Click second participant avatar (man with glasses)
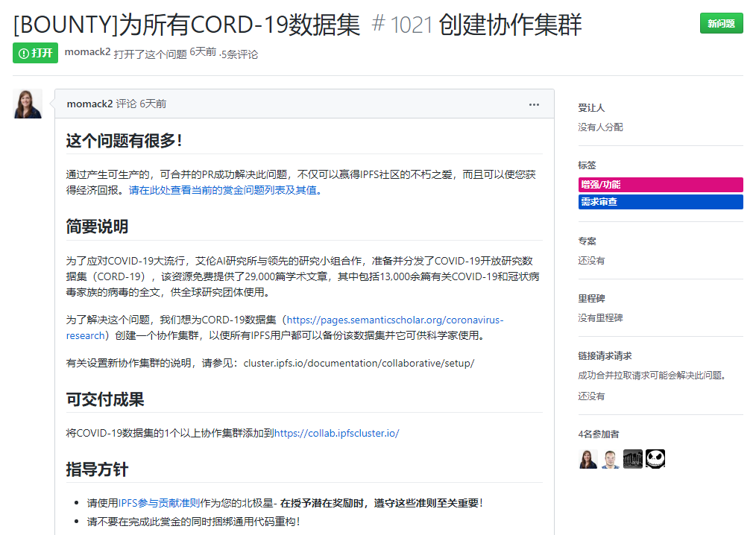 [x=611, y=459]
